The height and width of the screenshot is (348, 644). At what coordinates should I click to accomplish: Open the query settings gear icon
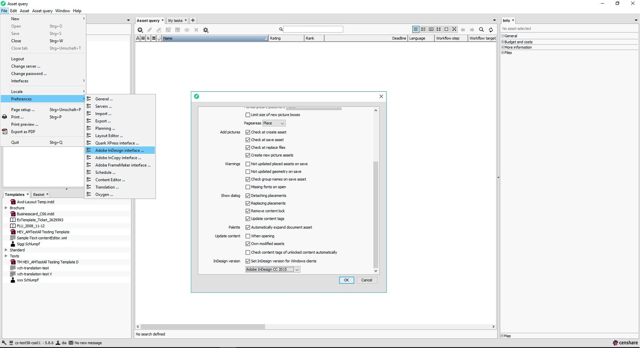[206, 30]
